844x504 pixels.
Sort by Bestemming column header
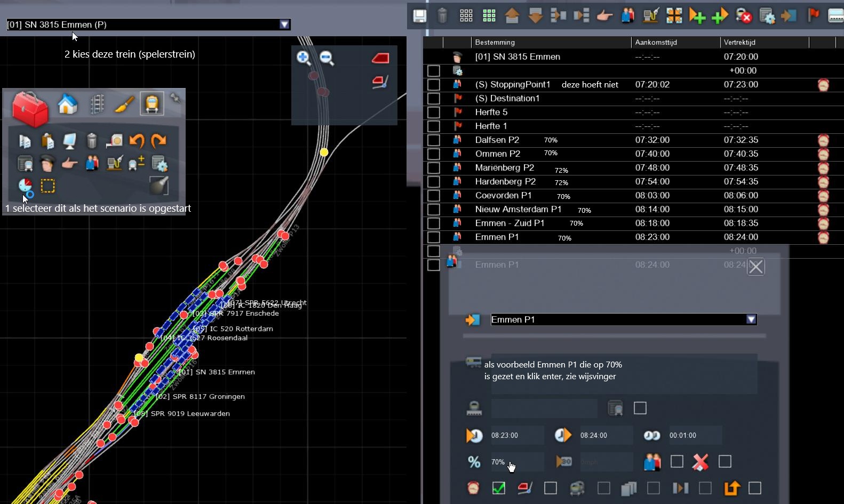click(495, 42)
